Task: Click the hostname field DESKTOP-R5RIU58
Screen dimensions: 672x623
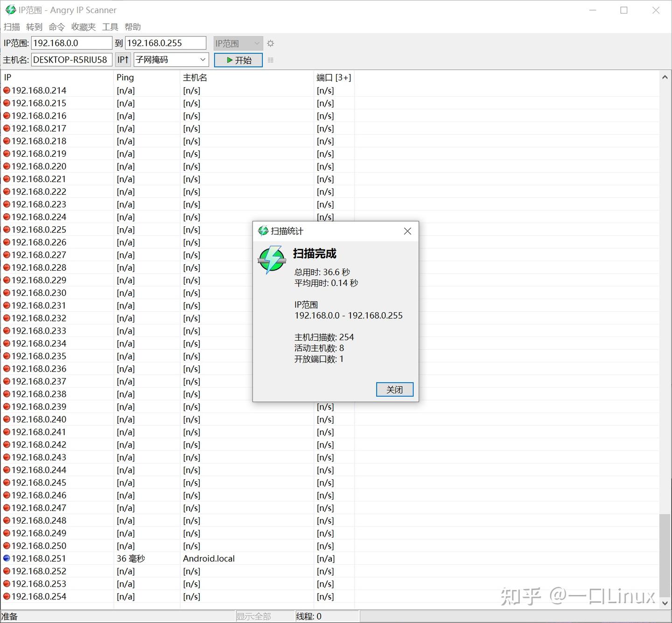Action: 72,60
